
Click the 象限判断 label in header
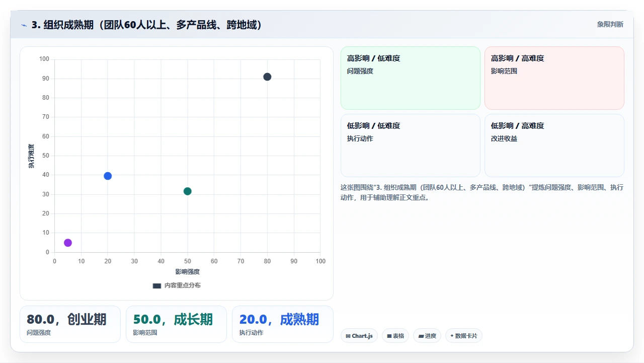(x=610, y=24)
